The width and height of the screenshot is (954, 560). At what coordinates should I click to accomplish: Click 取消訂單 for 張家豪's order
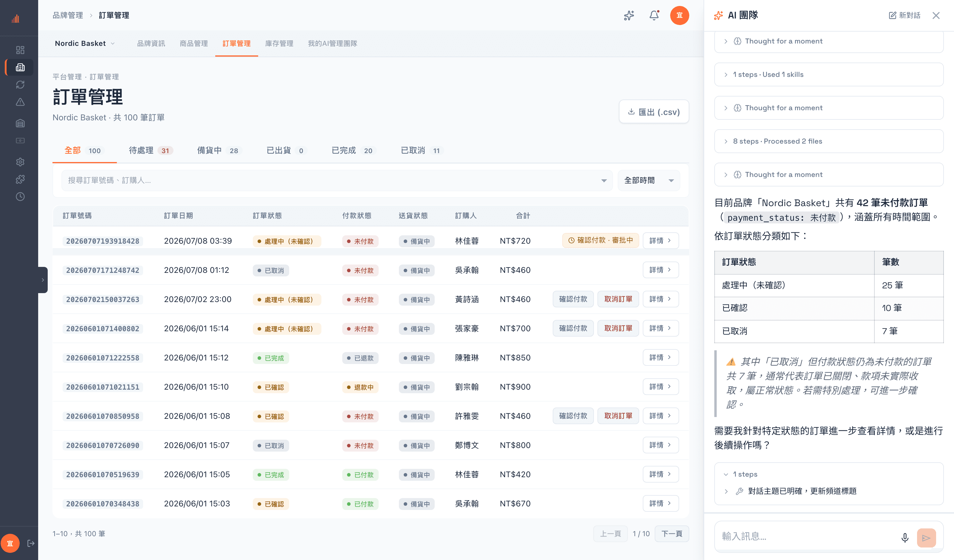point(618,328)
